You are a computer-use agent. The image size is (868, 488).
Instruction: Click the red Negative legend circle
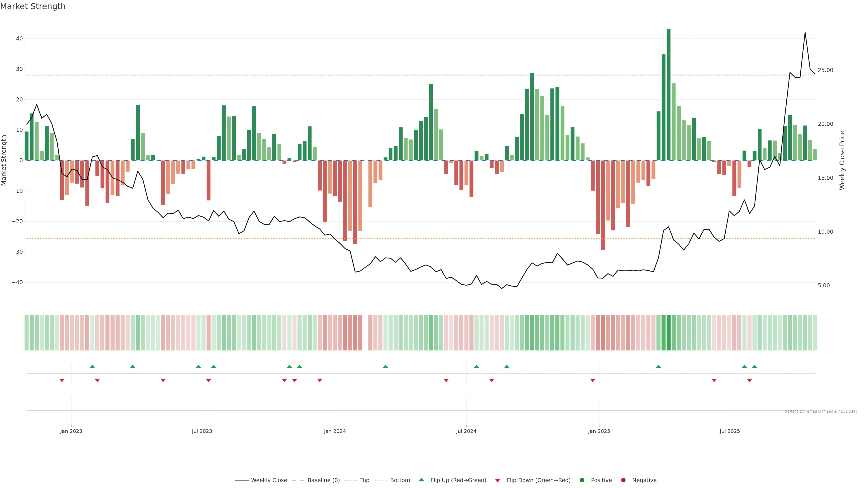pos(623,480)
